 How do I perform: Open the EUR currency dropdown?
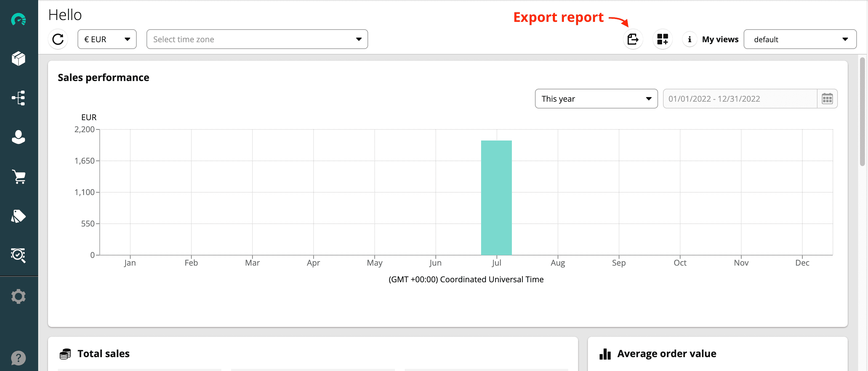(107, 39)
